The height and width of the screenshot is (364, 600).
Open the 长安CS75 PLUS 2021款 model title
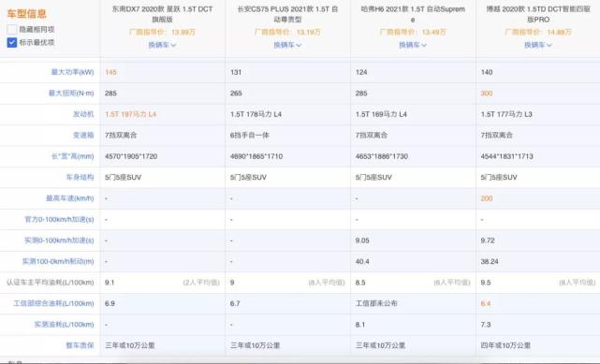(287, 14)
